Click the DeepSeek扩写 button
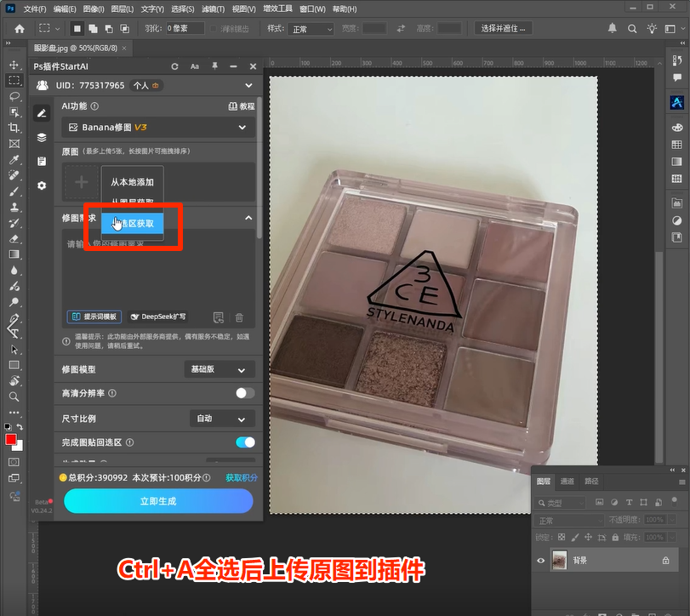The height and width of the screenshot is (616, 690). pos(158,317)
